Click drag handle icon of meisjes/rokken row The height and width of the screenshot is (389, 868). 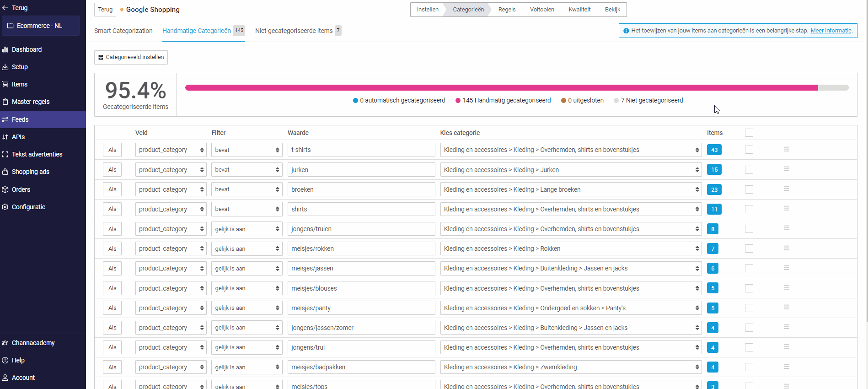click(x=787, y=248)
